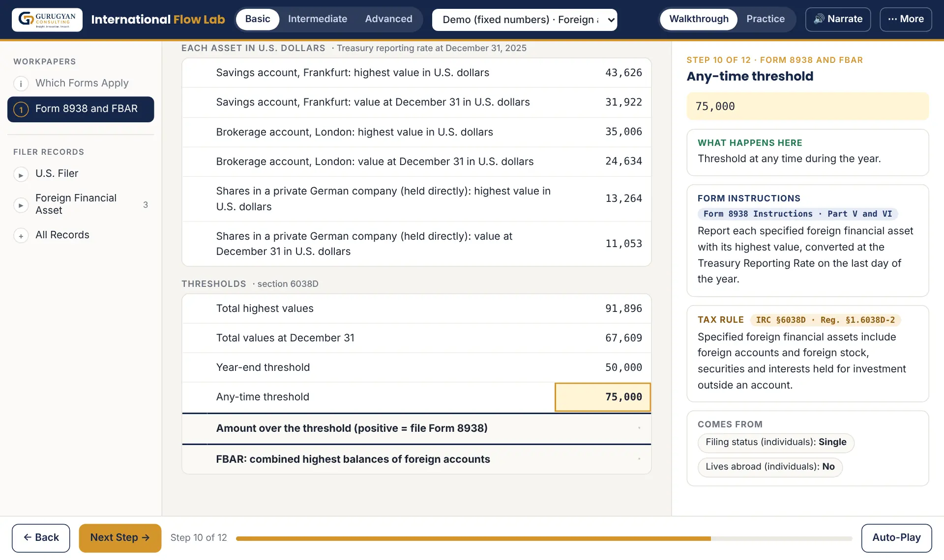The height and width of the screenshot is (560, 944).
Task: Click the 75,000 value box in the side panel
Action: tap(808, 107)
